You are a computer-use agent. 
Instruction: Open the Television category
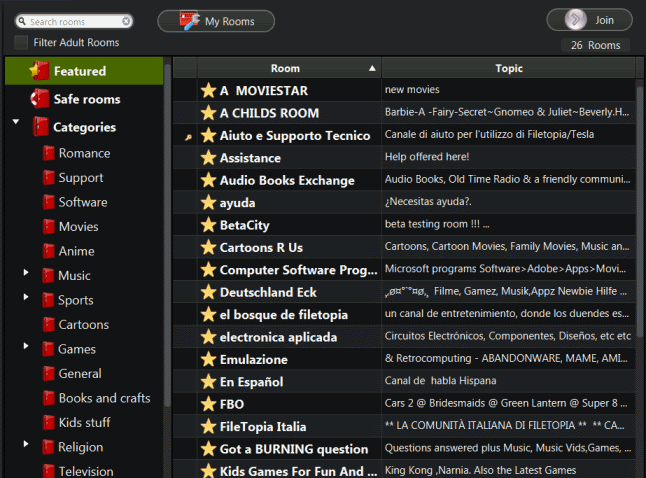click(x=86, y=471)
